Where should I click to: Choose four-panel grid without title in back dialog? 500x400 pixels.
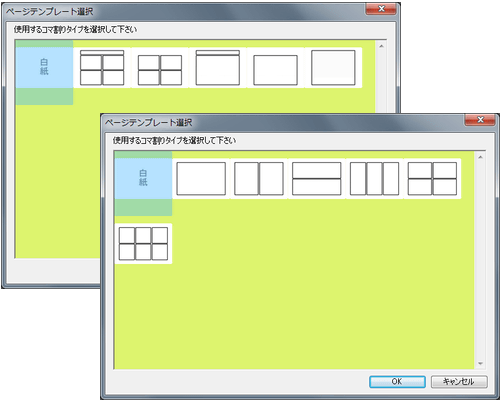[160, 68]
